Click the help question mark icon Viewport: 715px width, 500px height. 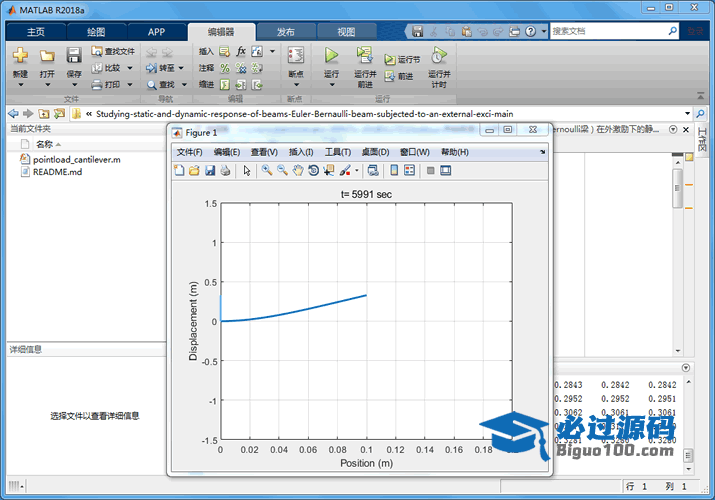tap(530, 31)
